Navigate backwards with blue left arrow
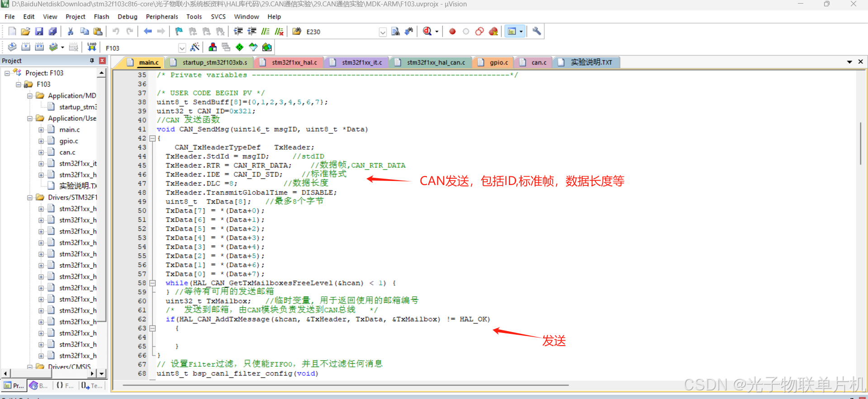The image size is (868, 399). coord(147,31)
